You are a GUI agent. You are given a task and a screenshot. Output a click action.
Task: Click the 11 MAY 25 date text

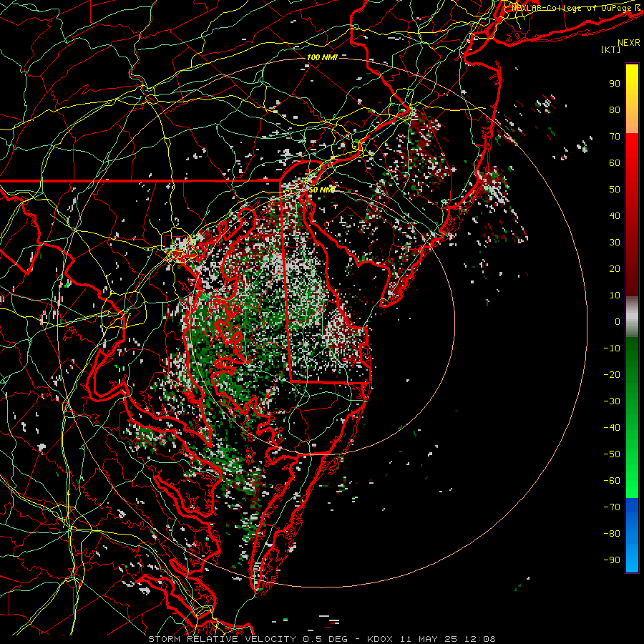coord(429,639)
